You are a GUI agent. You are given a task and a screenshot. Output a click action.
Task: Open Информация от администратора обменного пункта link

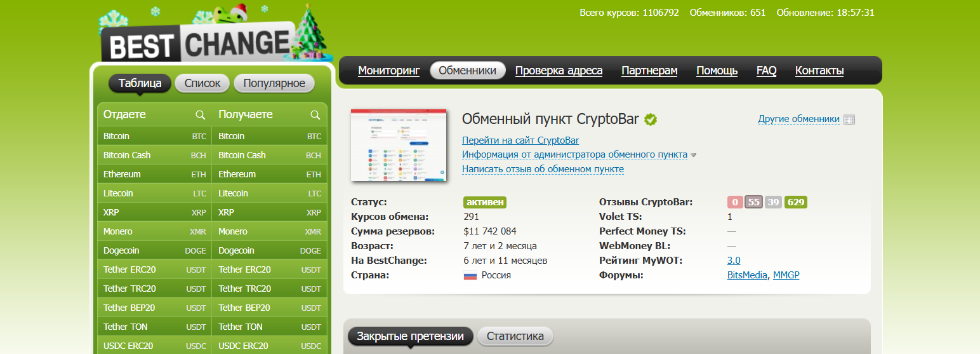point(574,154)
